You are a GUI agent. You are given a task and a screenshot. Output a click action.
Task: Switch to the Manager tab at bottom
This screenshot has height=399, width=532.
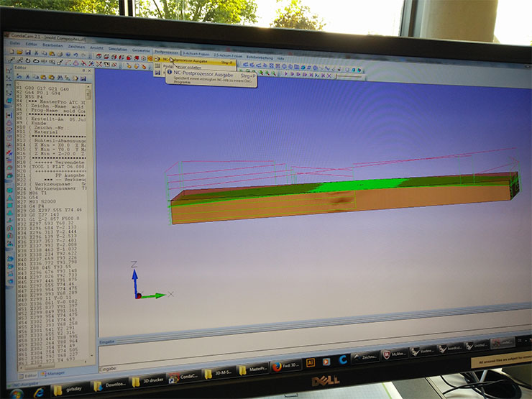[x=53, y=373]
